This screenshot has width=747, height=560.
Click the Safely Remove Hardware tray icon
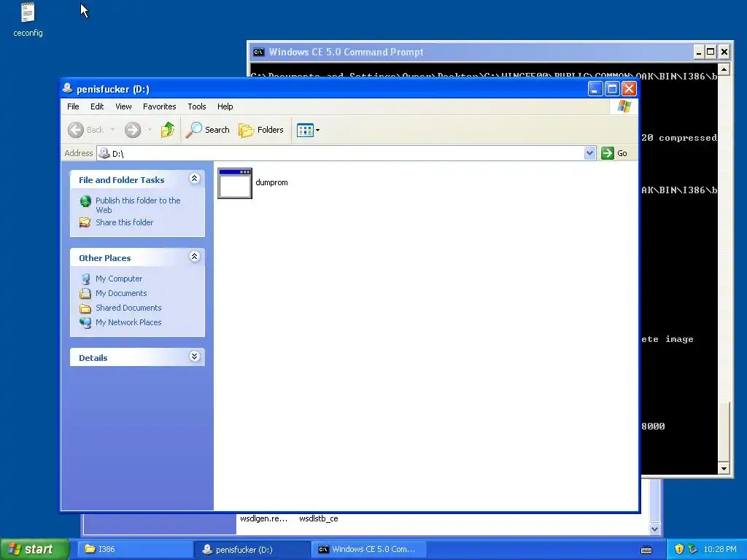pos(693,549)
